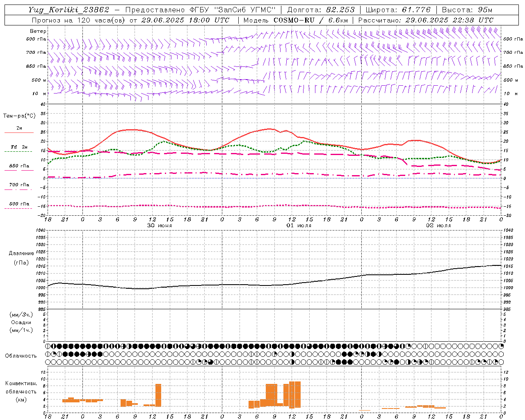This screenshot has height=420, width=525.
Task: Click the forecast start time 29.06.2025 18:00 UTC
Action: pyautogui.click(x=185, y=20)
